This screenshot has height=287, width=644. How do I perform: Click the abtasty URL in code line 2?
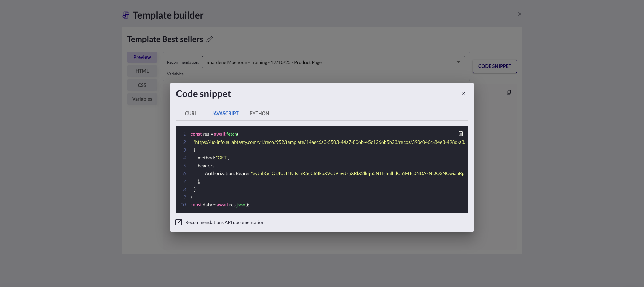point(329,142)
